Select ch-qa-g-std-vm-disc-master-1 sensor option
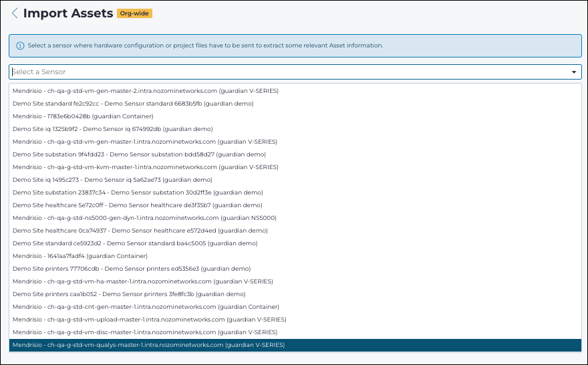Image resolution: width=588 pixels, height=365 pixels. coord(295,333)
